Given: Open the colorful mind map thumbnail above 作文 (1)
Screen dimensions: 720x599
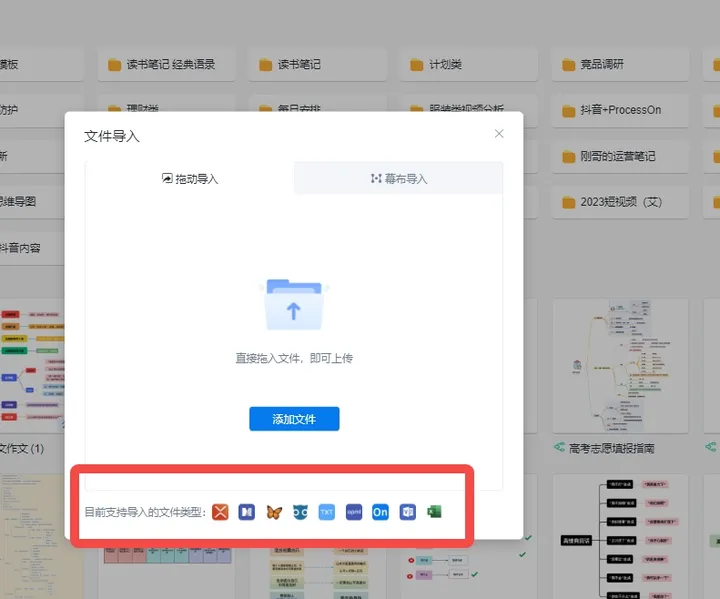Looking at the screenshot, I should click(x=32, y=366).
